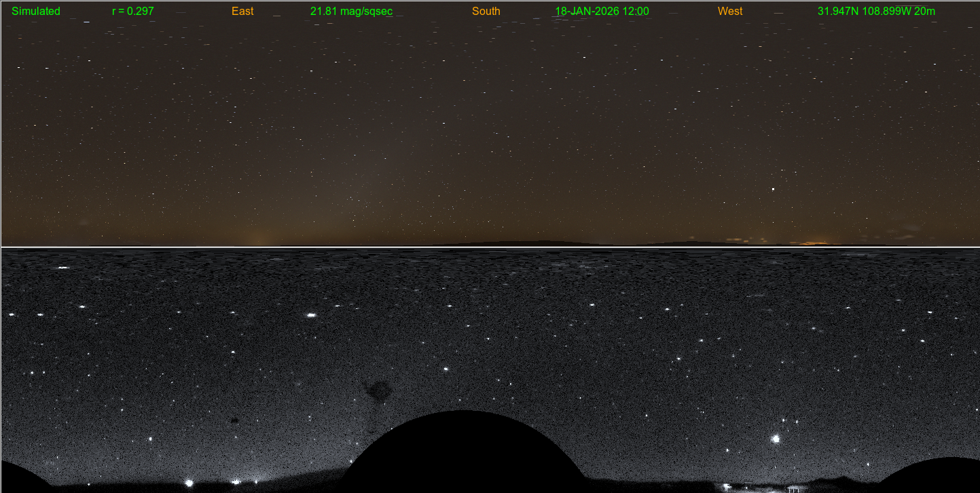This screenshot has width=980, height=493.
Task: Select the "21.81 mag/sqsec" sky brightness value
Action: (x=351, y=12)
